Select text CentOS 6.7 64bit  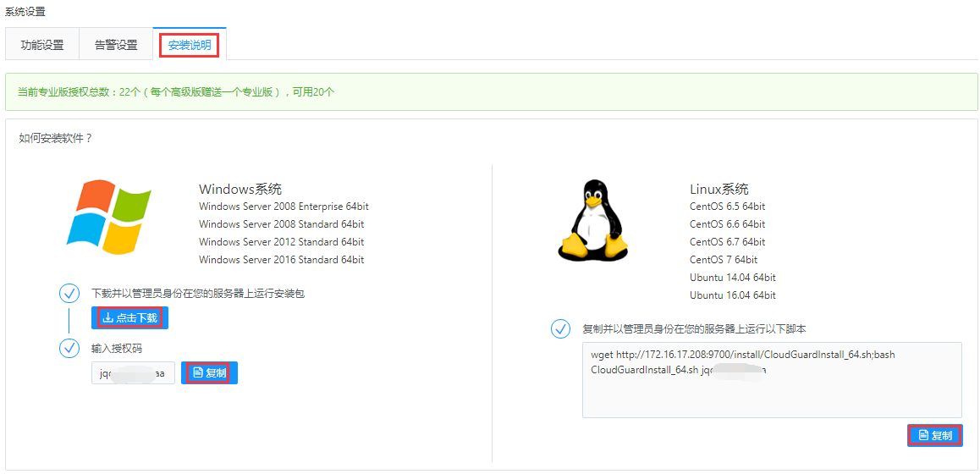point(728,241)
